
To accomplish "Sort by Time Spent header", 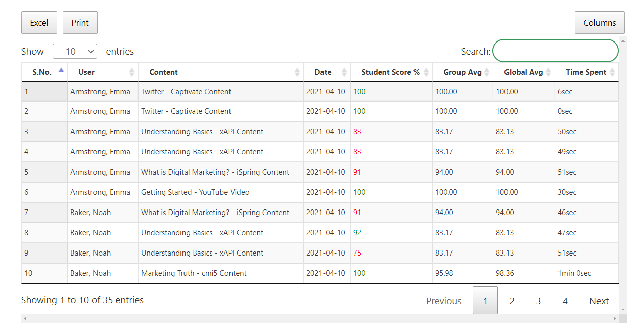I will pos(586,72).
